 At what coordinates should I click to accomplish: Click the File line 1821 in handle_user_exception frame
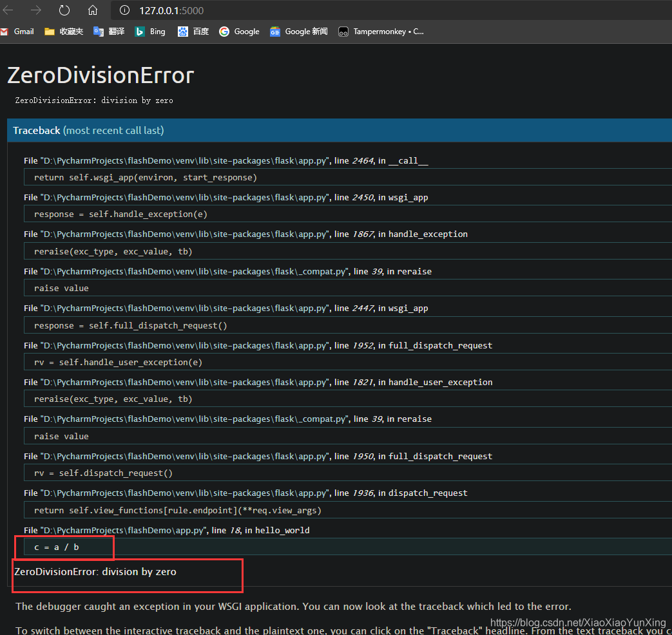click(x=258, y=382)
